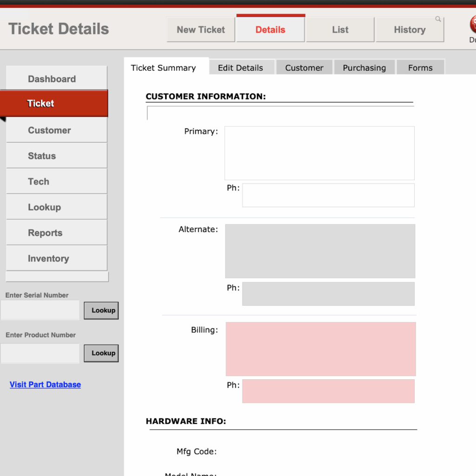
Task: Focus the Primary customer phone field
Action: coord(328,195)
